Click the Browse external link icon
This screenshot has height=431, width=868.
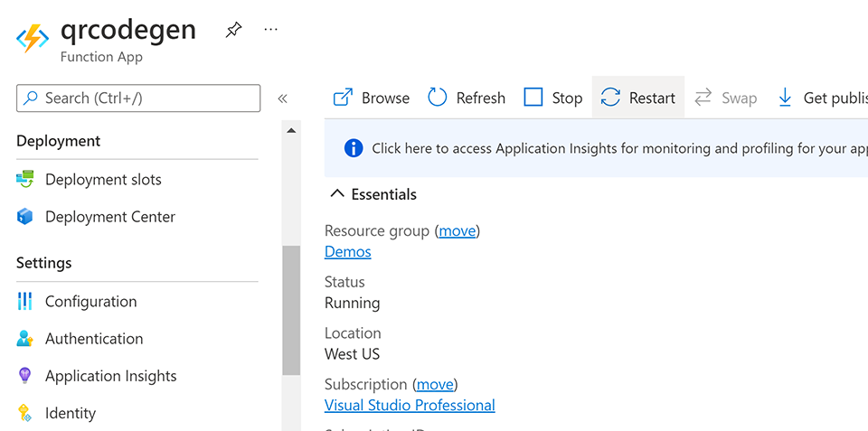click(x=344, y=98)
